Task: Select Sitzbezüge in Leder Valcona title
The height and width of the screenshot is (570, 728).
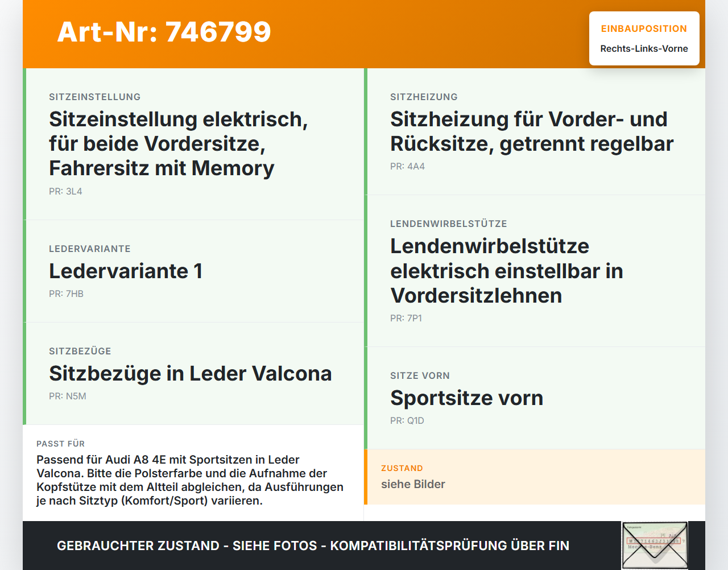Action: tap(191, 373)
